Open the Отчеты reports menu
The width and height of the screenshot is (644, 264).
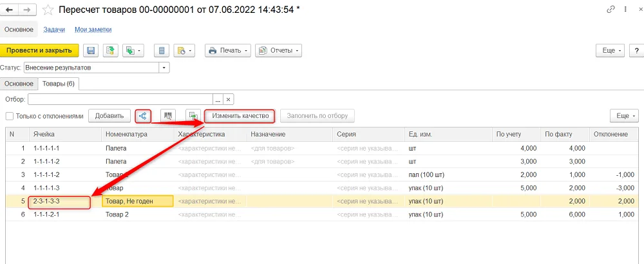click(x=278, y=50)
